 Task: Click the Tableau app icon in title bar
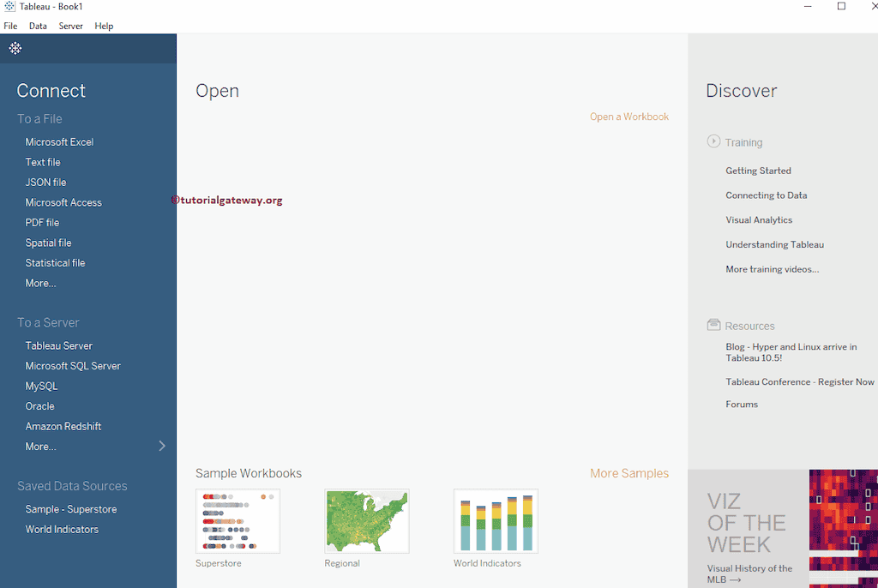tap(9, 6)
